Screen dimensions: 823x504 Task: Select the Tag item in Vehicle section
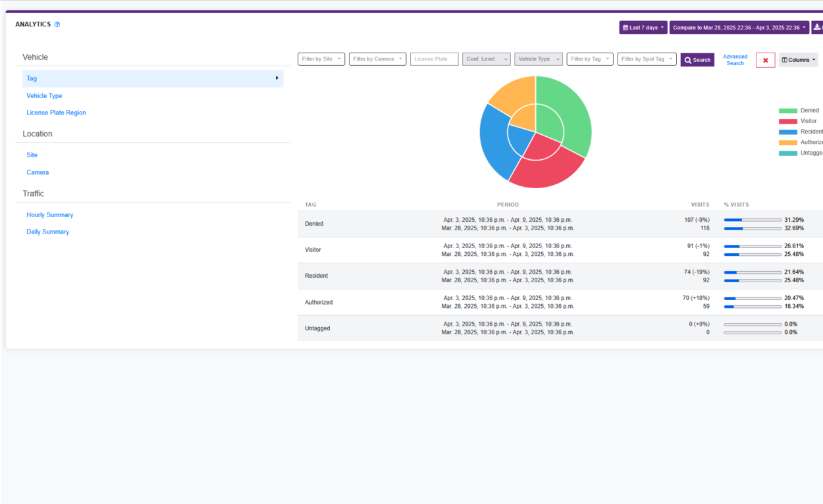pos(153,78)
